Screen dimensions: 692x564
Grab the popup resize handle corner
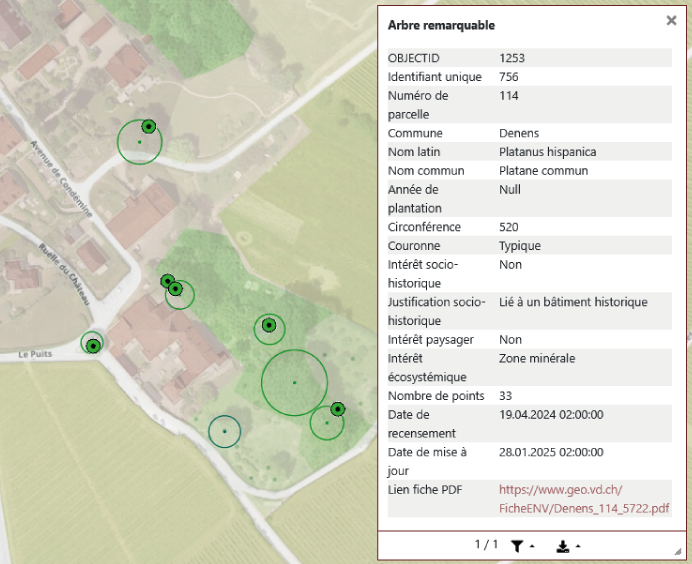coord(678,552)
